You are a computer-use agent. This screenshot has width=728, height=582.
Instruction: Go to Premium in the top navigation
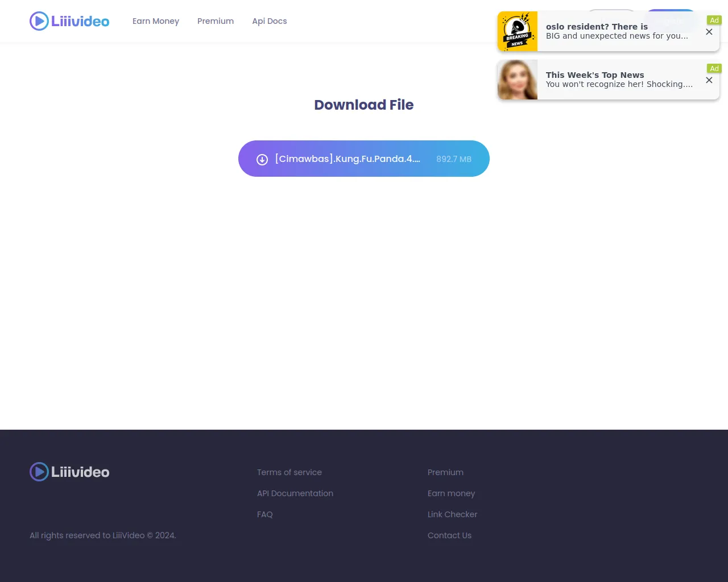(216, 21)
